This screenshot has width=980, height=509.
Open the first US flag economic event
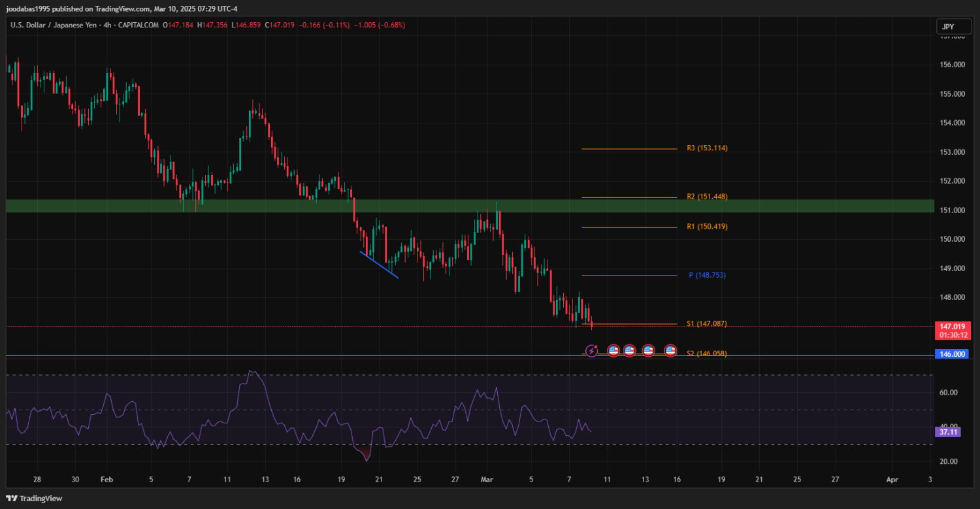tap(613, 351)
